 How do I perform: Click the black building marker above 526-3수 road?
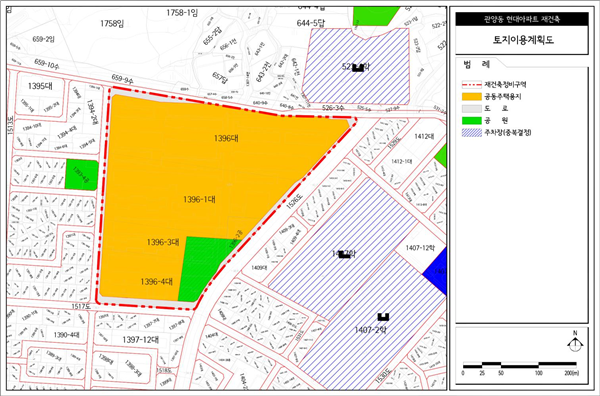(x=358, y=68)
